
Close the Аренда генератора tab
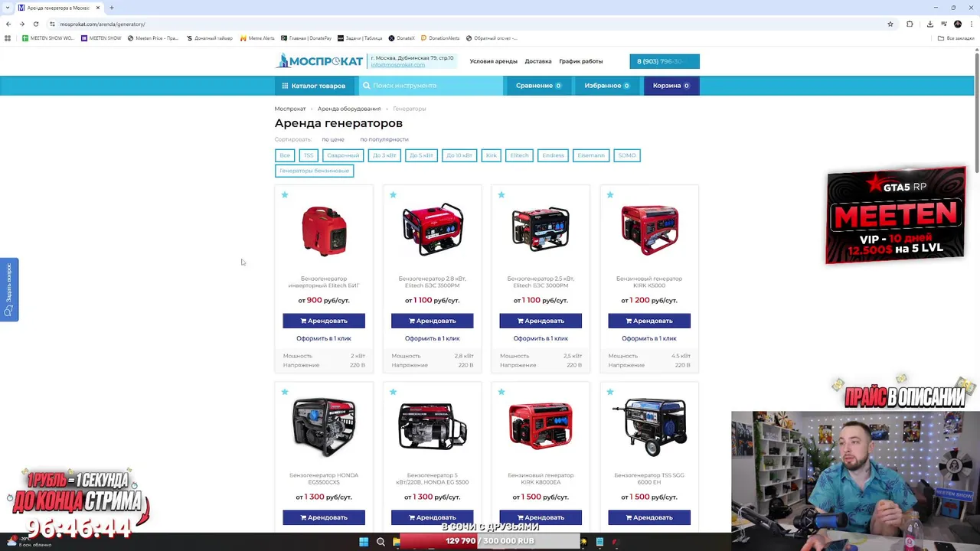tap(98, 8)
